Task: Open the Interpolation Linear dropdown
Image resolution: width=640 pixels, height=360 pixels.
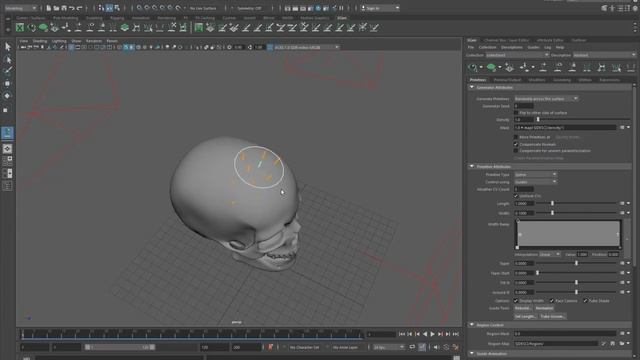Action: (x=549, y=254)
